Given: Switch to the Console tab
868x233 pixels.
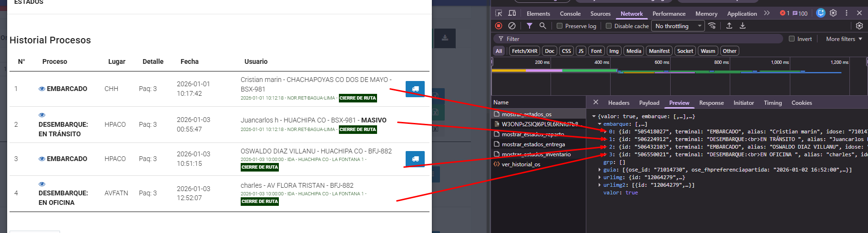Looking at the screenshot, I should 570,14.
